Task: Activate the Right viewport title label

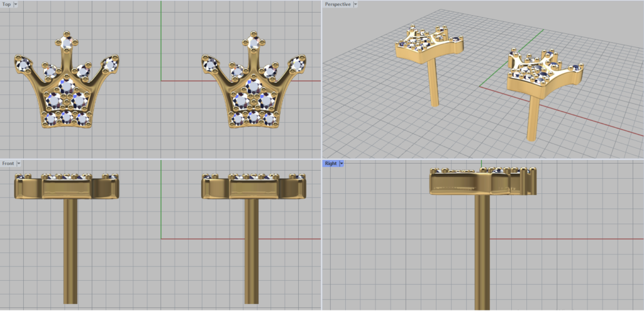Action: [331, 163]
